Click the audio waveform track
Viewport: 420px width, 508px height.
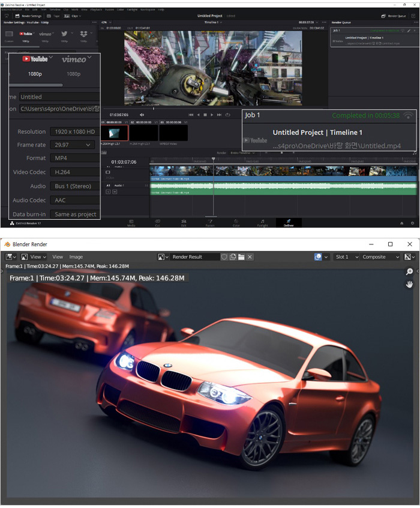click(282, 188)
